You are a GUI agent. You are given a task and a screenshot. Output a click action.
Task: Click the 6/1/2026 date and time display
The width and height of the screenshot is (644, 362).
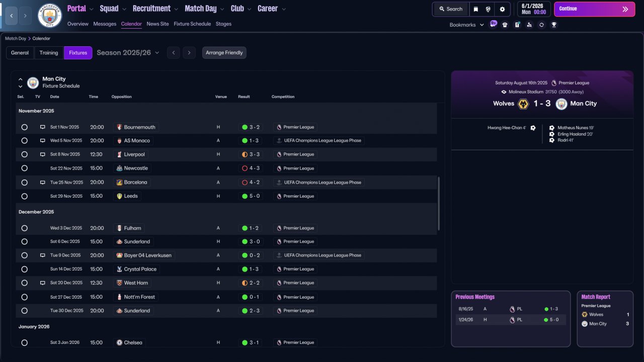pos(533,9)
